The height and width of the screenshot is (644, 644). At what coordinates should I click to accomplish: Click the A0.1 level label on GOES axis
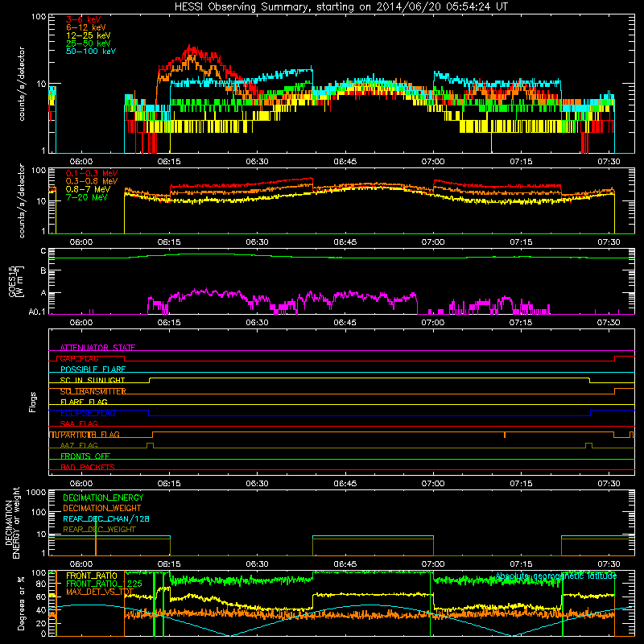coord(37,312)
